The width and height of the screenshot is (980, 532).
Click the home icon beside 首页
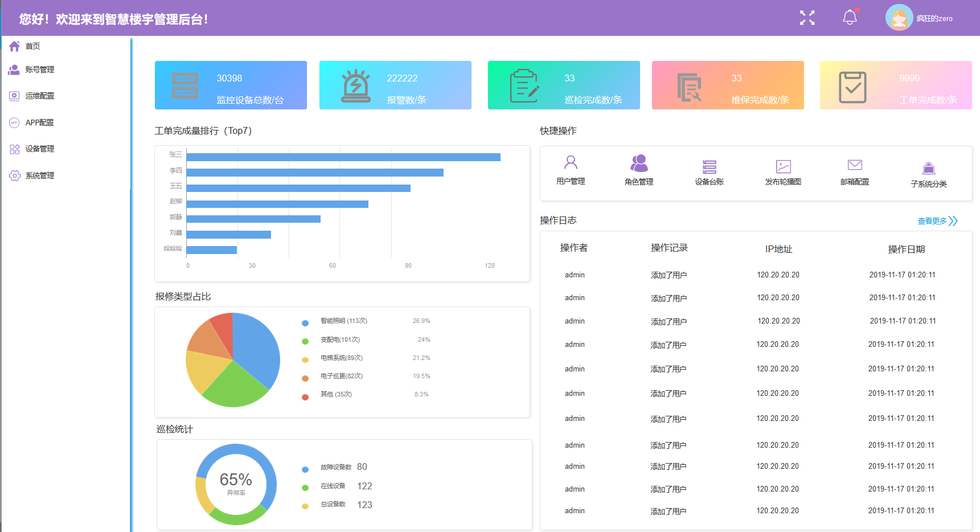(x=14, y=46)
